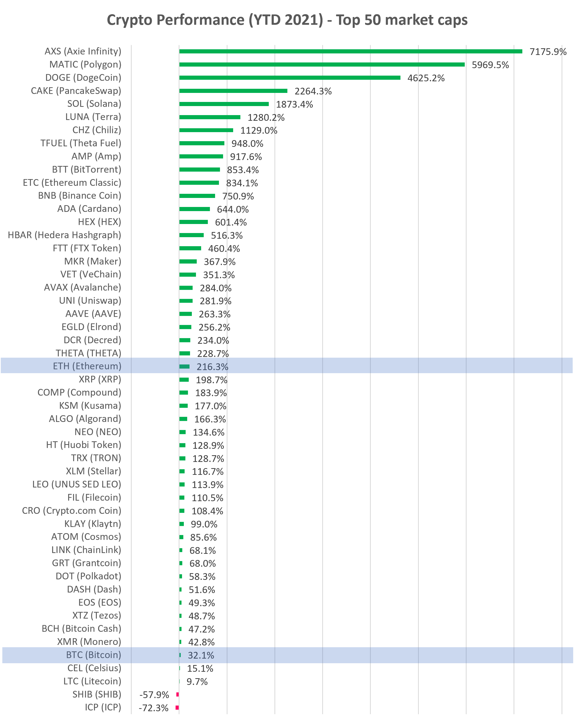This screenshot has width=575, height=728.
Task: Click the 4625.2% data label
Action: coord(426,78)
